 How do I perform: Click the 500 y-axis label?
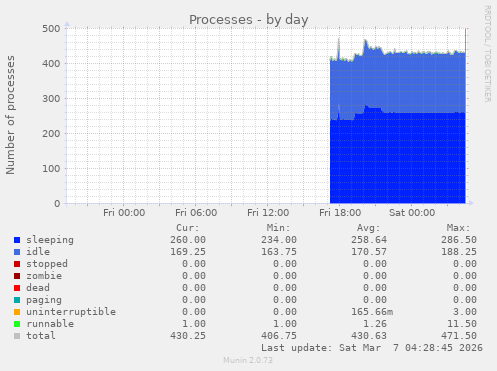click(x=51, y=29)
